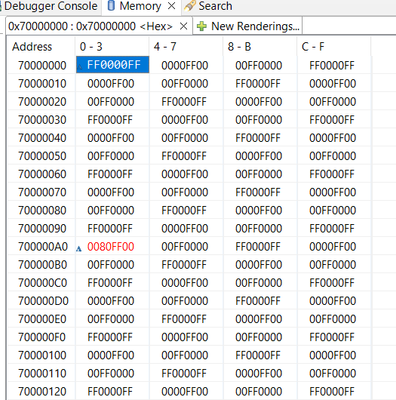396x400 pixels.
Task: Select the 8 - B cell in row 70000000
Action: 259,65
